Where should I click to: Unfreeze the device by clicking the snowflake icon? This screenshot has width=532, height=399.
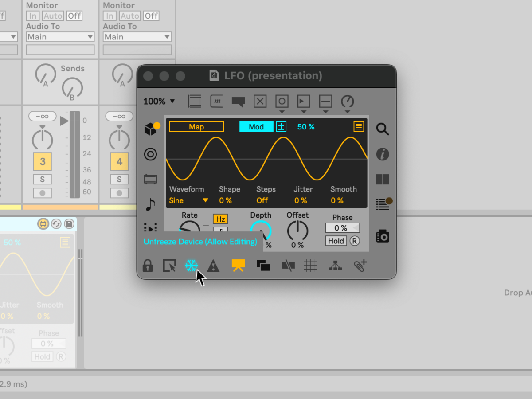coord(191,265)
